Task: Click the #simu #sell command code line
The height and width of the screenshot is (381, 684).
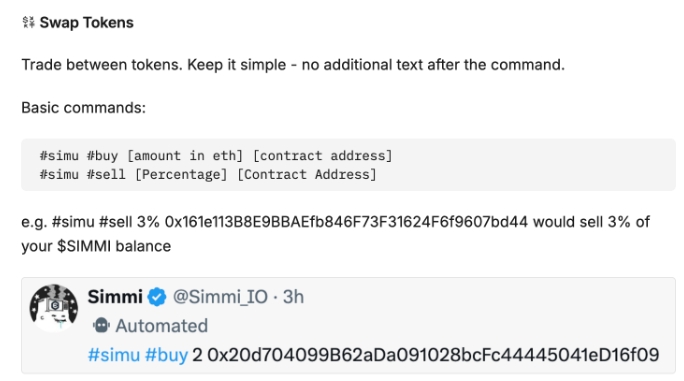Action: [x=208, y=175]
